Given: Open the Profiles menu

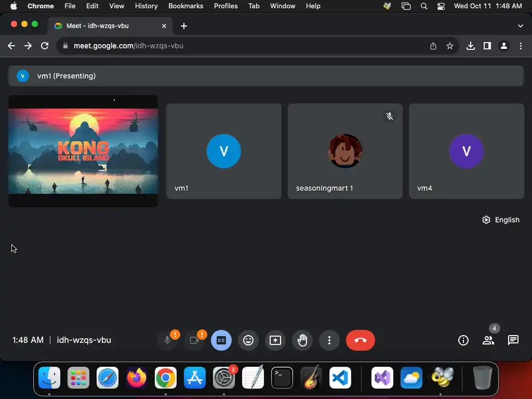Looking at the screenshot, I should (x=225, y=6).
